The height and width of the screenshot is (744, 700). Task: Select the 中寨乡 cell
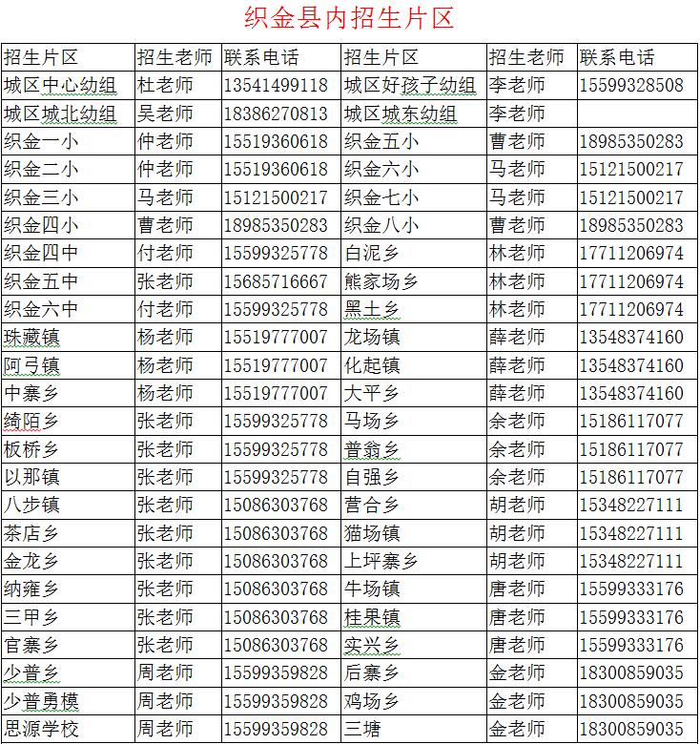click(x=69, y=393)
